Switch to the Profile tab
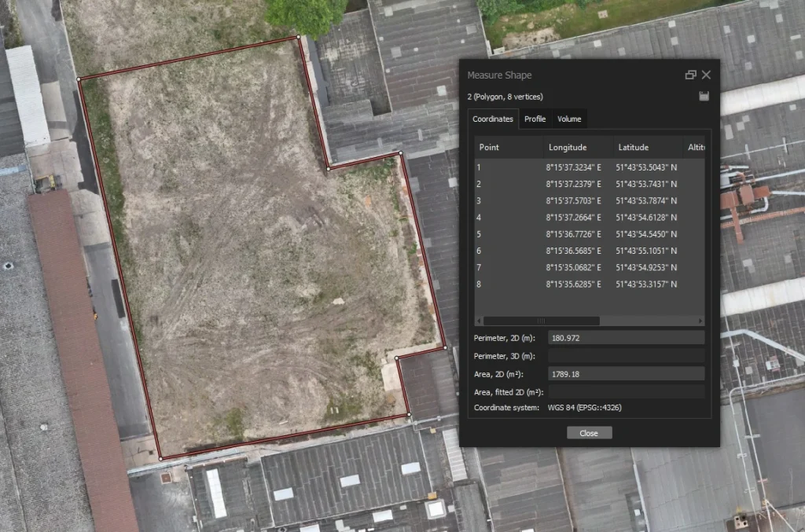 (535, 119)
